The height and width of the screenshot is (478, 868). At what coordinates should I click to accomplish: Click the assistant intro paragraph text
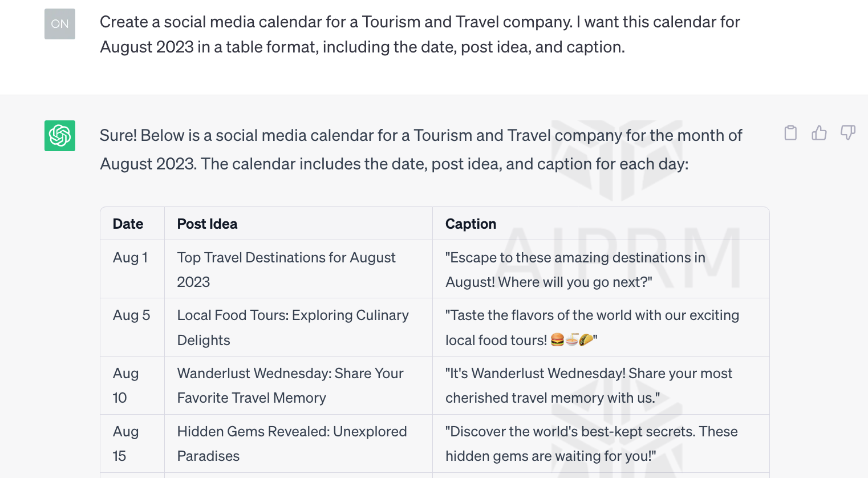coord(421,149)
